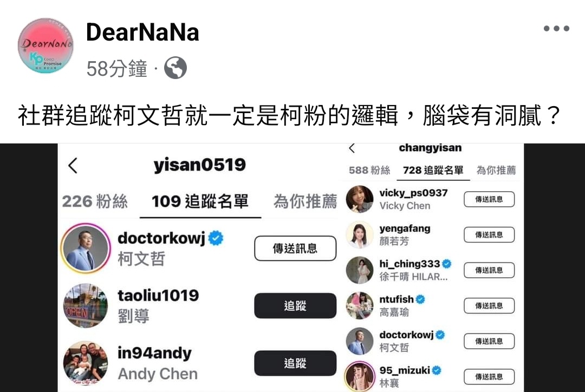Open the three-dots post options menu

[x=556, y=28]
